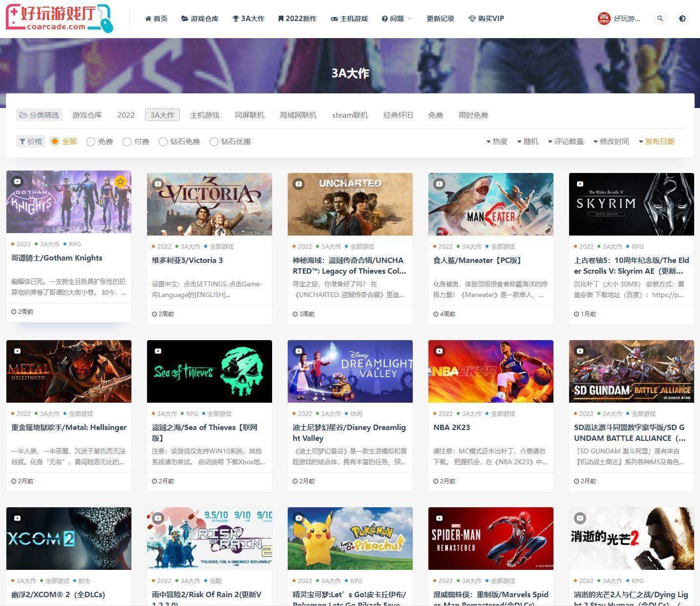This screenshot has width=700, height=606.
Task: Click the star badge on Gotham Knights
Action: (x=120, y=182)
